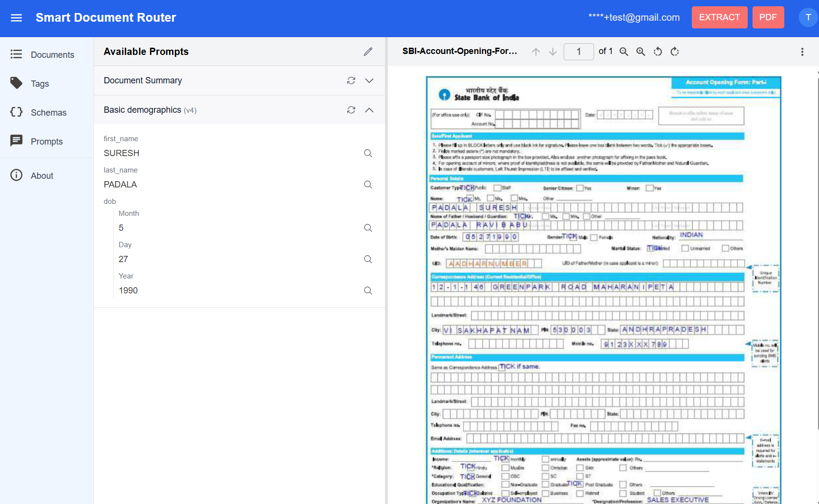
Task: Click the Available Prompts heading
Action: click(x=146, y=52)
